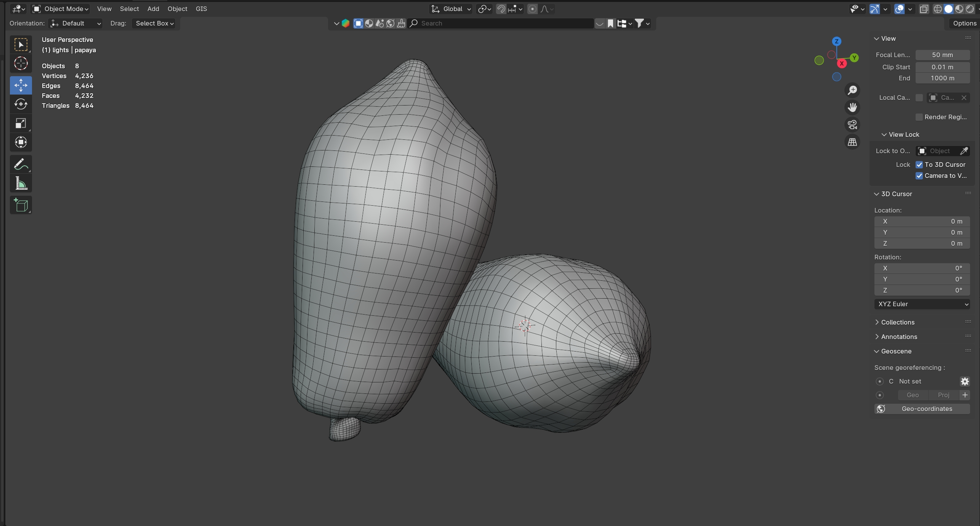Select the Measure tool
980x526 pixels.
(21, 184)
